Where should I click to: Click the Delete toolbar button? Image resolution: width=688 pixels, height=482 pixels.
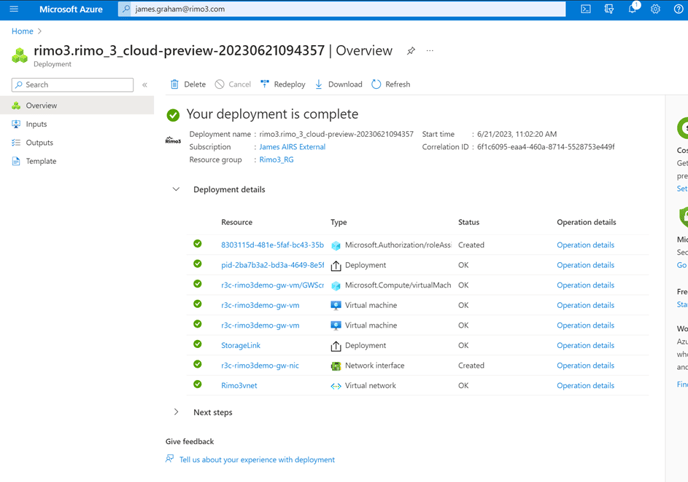pyautogui.click(x=188, y=84)
